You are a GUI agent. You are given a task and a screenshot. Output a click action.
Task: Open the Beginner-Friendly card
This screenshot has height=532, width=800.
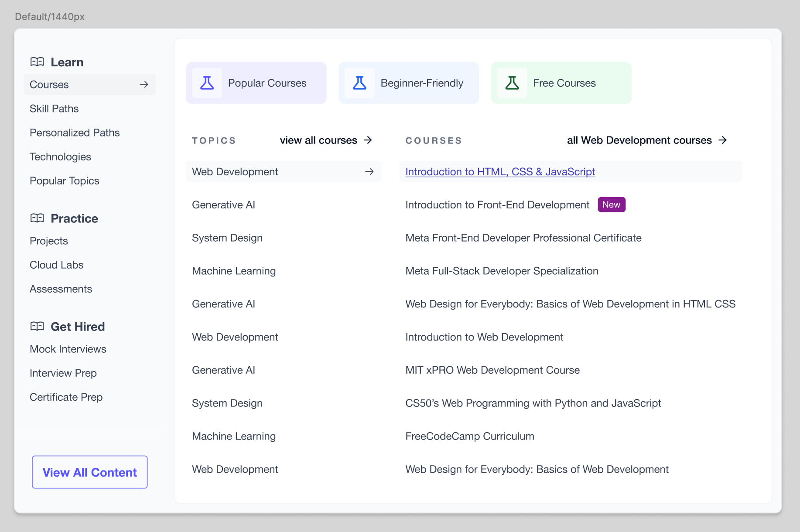[x=409, y=83]
